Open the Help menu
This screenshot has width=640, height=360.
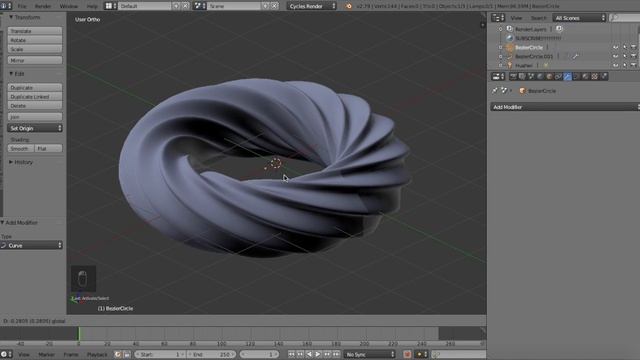point(92,6)
